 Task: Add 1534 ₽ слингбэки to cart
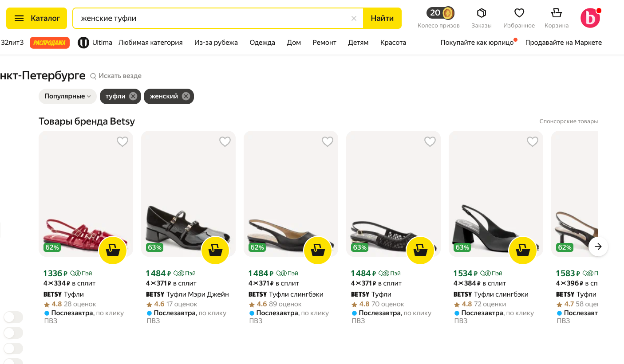click(523, 250)
